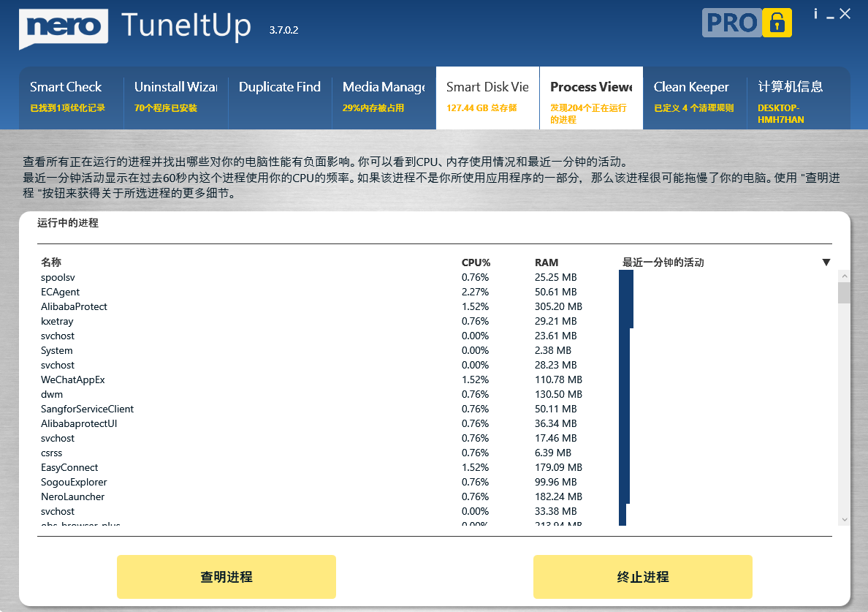Viewport: 868px width, 612px height.
Task: Select the Media Manager tab
Action: click(x=384, y=98)
